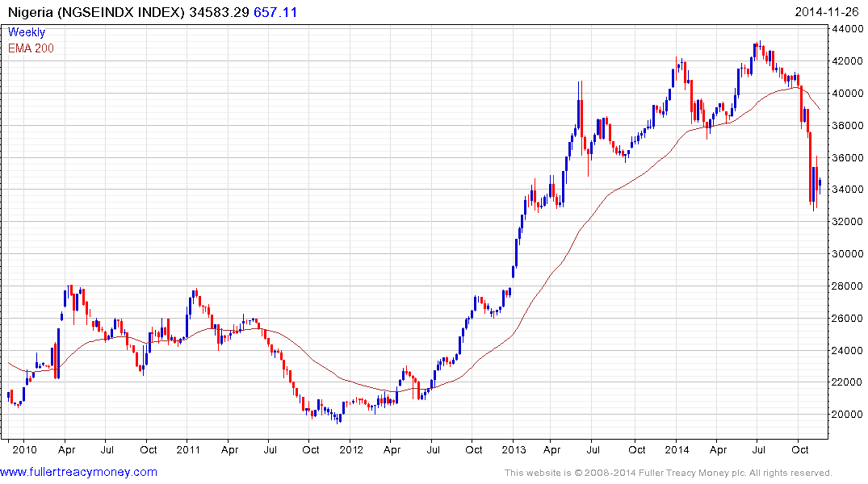The height and width of the screenshot is (484, 868).
Task: Click the 44000 price axis label
Action: [x=847, y=29]
